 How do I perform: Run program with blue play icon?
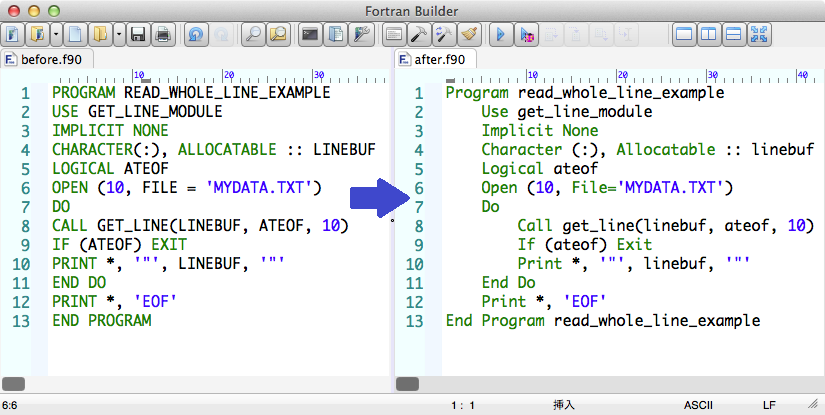[x=500, y=35]
